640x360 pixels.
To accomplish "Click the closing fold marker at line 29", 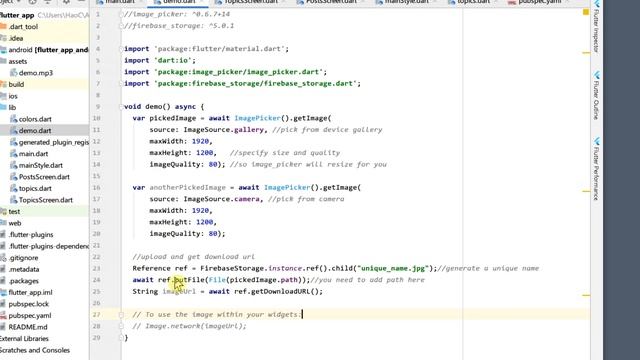I will (121, 338).
